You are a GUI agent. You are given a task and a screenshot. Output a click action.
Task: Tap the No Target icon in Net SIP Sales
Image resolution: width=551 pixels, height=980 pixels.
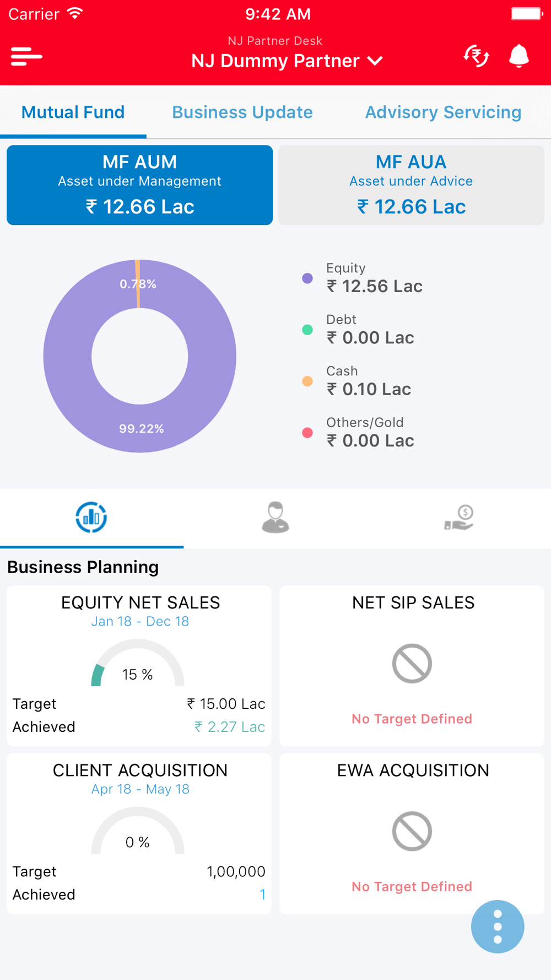(x=412, y=664)
